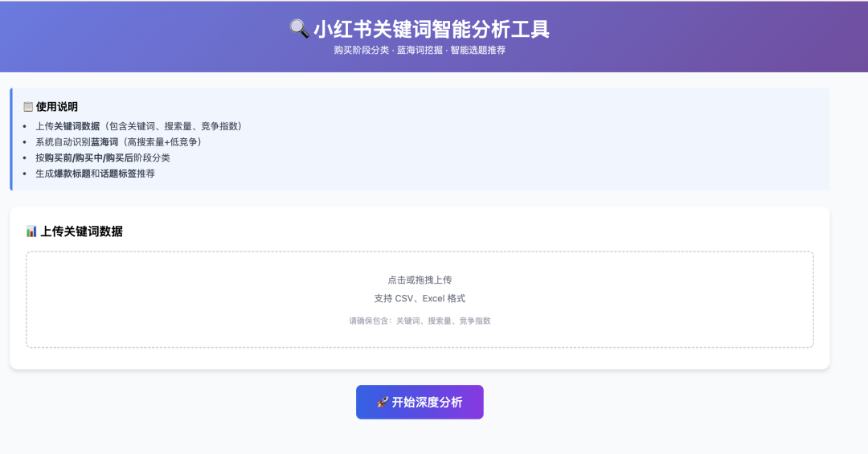Click the 生成爆款标题和话题标签推荐 bullet line
This screenshot has width=868, height=454.
(x=95, y=173)
